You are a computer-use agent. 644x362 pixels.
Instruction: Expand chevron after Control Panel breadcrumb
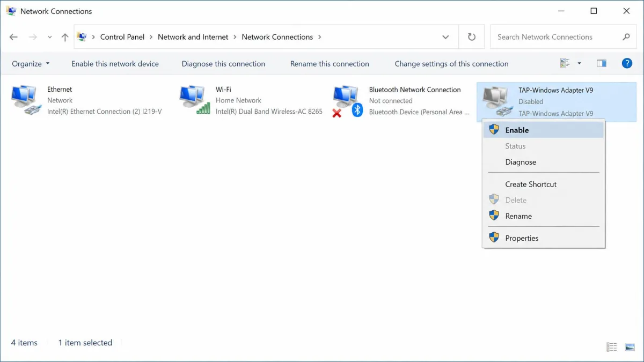(x=151, y=37)
